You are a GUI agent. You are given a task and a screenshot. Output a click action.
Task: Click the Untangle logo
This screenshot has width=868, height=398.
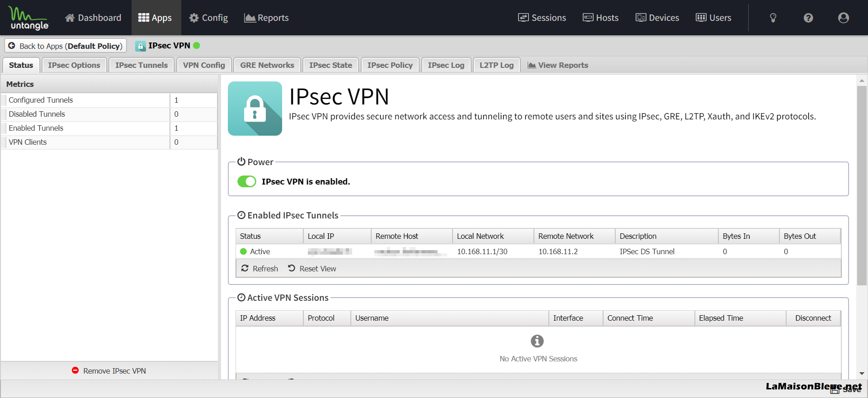[x=29, y=18]
